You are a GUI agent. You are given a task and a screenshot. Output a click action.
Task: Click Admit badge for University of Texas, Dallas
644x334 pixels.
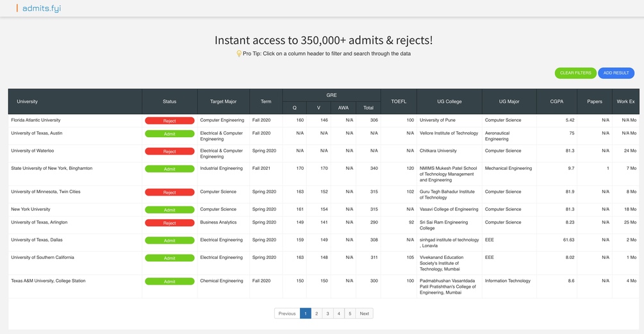[170, 241]
